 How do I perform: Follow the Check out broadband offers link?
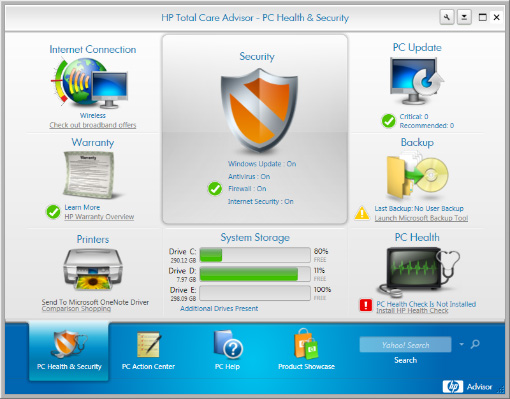(93, 125)
